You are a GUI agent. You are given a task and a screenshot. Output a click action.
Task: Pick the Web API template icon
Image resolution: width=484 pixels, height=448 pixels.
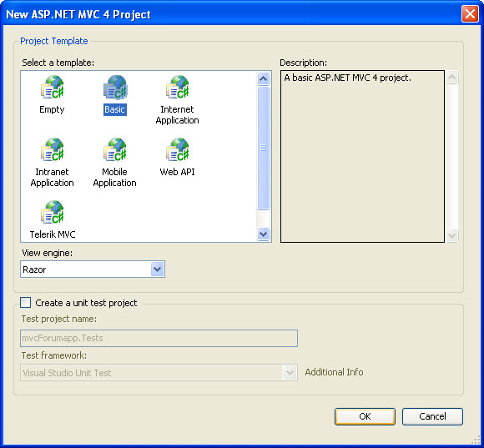click(x=178, y=149)
